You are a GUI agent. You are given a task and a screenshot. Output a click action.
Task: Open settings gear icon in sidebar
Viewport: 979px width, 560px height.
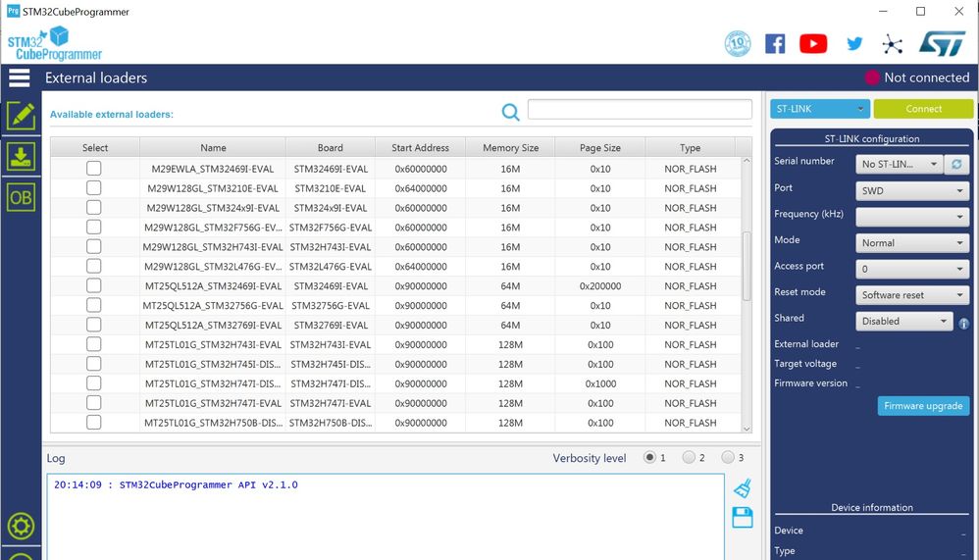pos(21,527)
